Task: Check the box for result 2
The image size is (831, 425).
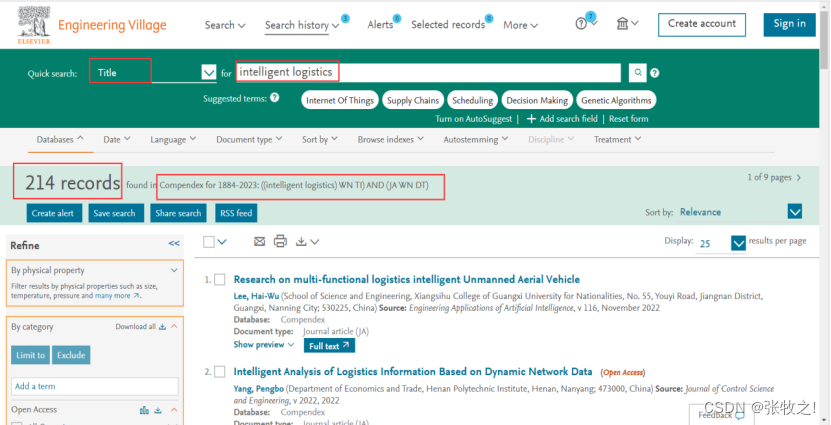Action: pyautogui.click(x=220, y=371)
